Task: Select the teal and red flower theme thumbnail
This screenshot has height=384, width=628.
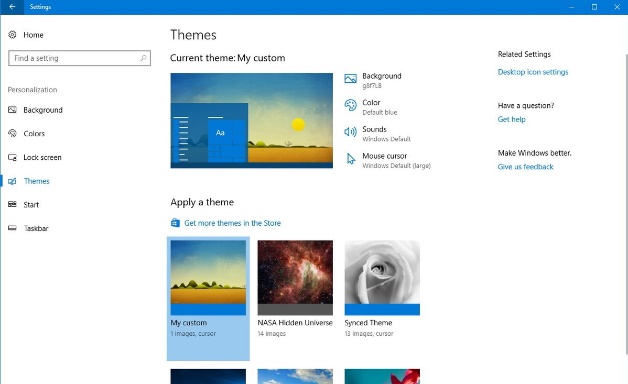Action: tap(382, 376)
